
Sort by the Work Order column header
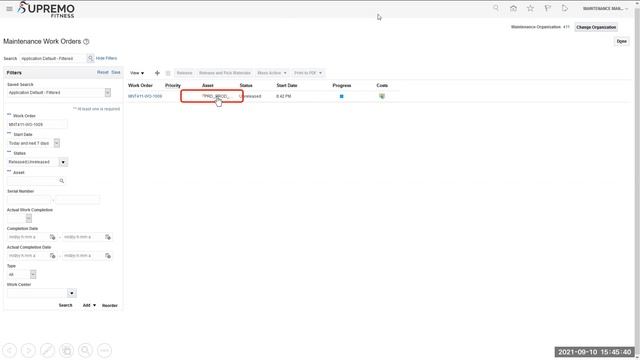140,86
